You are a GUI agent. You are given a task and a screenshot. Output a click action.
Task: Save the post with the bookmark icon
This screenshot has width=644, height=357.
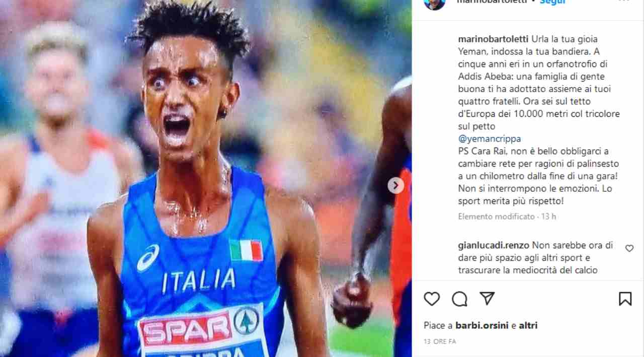625,299
